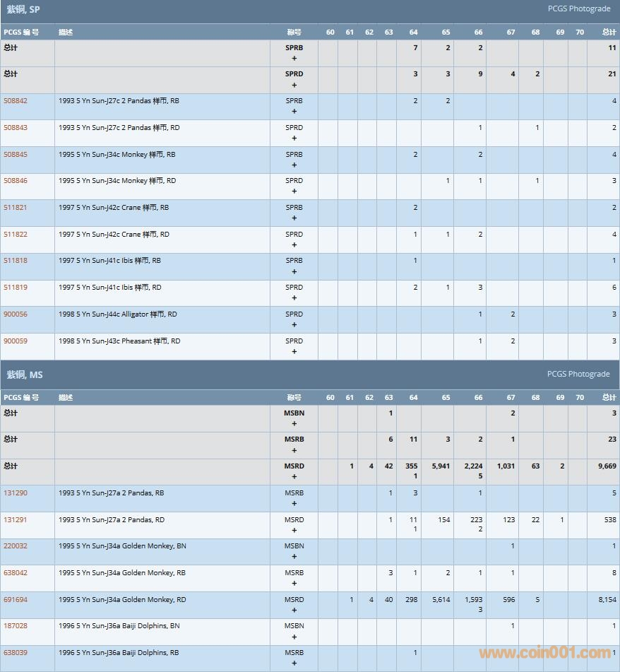Expand plus under MSBN in row 220032
Screen dimensions: 620x672
point(294,557)
